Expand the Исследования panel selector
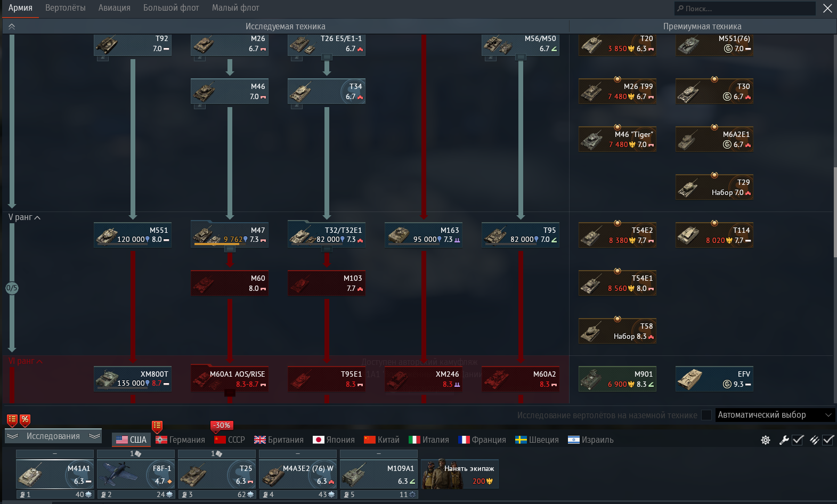Screen dimensions: 837x504 point(53,436)
